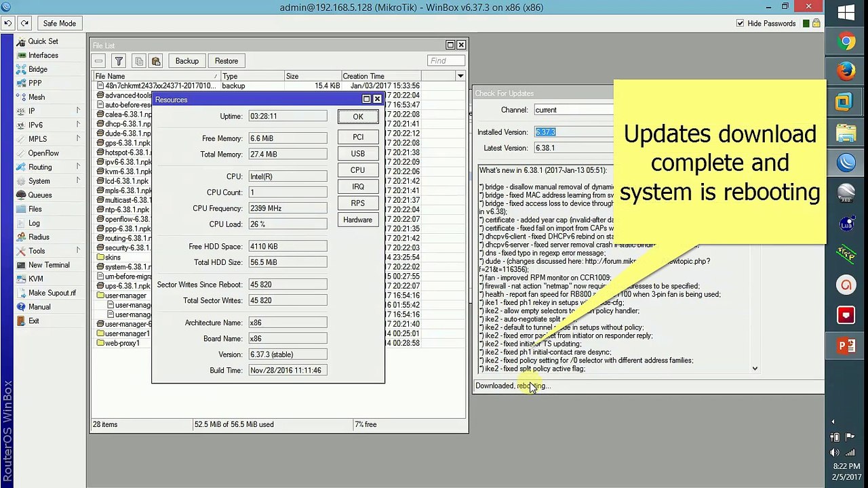The image size is (868, 488).
Task: Expand the Tools submenu
Action: (x=78, y=251)
